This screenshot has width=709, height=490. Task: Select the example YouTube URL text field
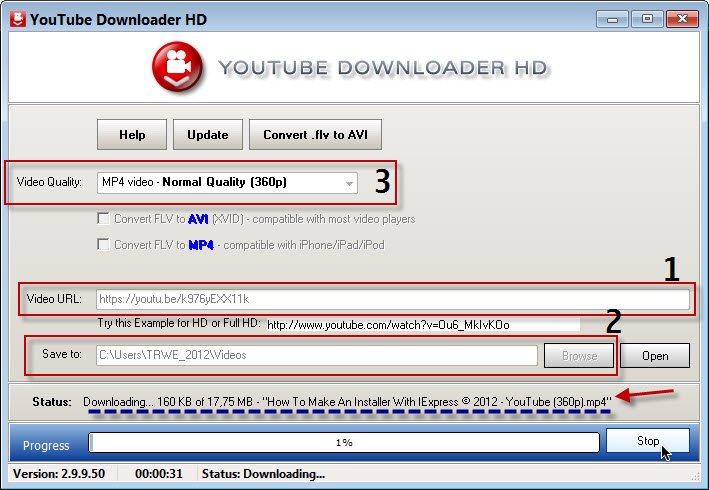click(423, 325)
